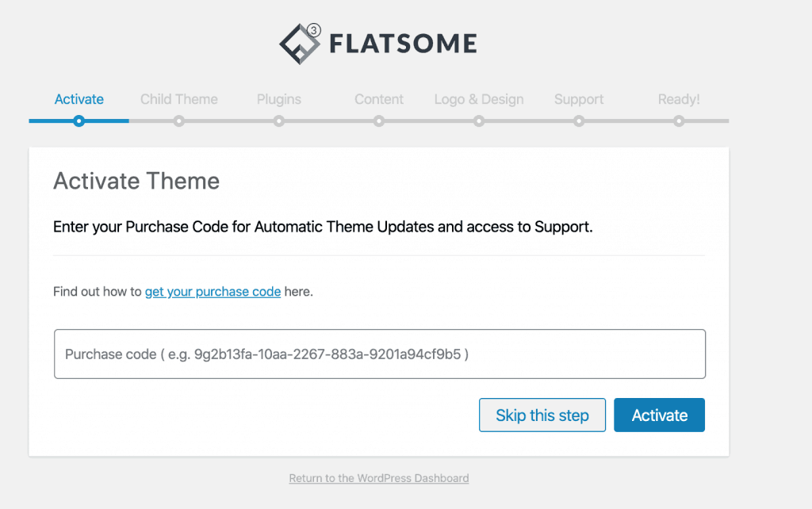Select the Support step circle marker
This screenshot has height=509, width=812.
(x=579, y=121)
